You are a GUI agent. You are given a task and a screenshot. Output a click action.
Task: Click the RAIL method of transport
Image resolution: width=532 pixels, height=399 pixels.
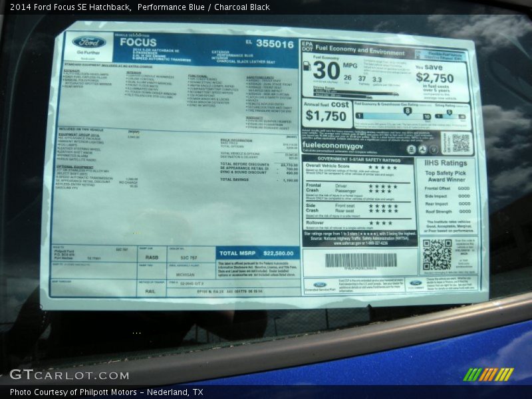pyautogui.click(x=150, y=291)
